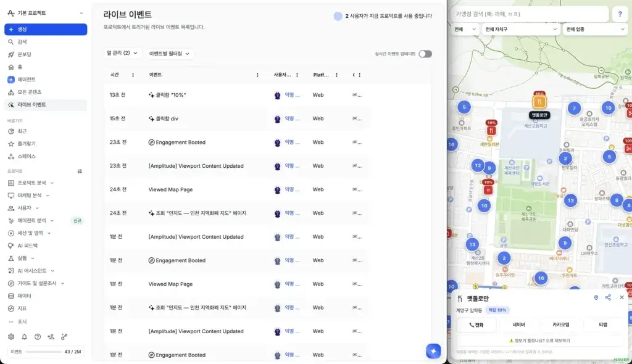The height and width of the screenshot is (364, 632).
Task: Expand 에이전트 분석 section
Action: pyautogui.click(x=31, y=220)
